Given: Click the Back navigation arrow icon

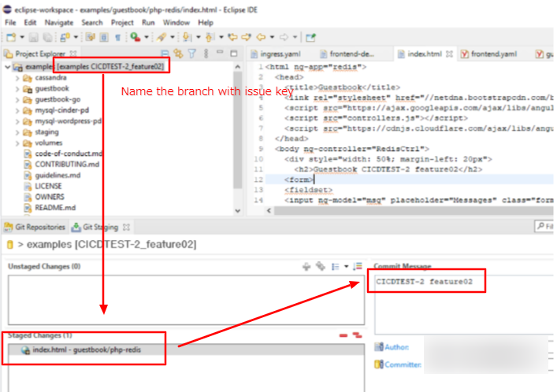Looking at the screenshot, I should (x=261, y=37).
